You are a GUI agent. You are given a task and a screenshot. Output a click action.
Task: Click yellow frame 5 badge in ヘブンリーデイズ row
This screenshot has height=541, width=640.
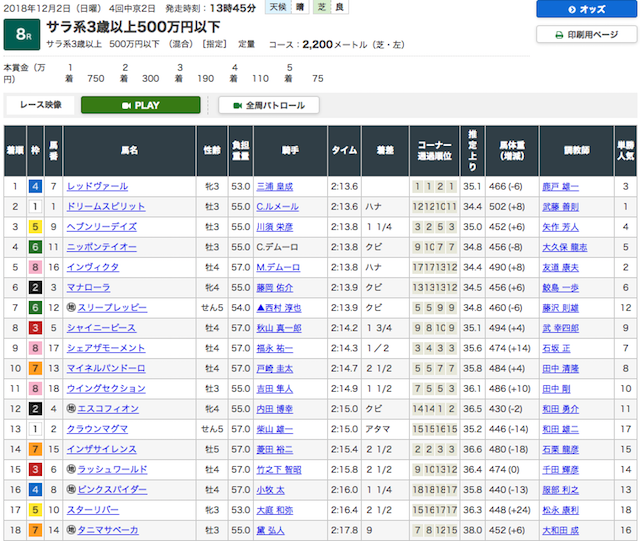coord(35,227)
